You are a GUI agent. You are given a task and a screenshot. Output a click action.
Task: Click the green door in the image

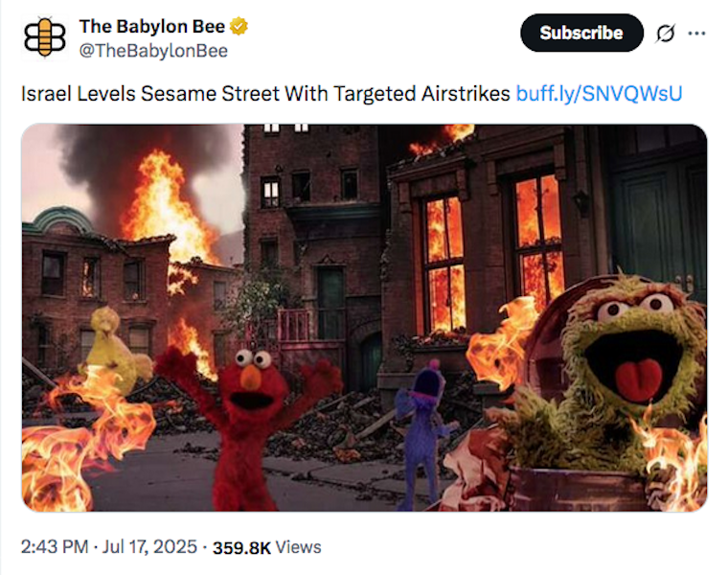point(657,223)
